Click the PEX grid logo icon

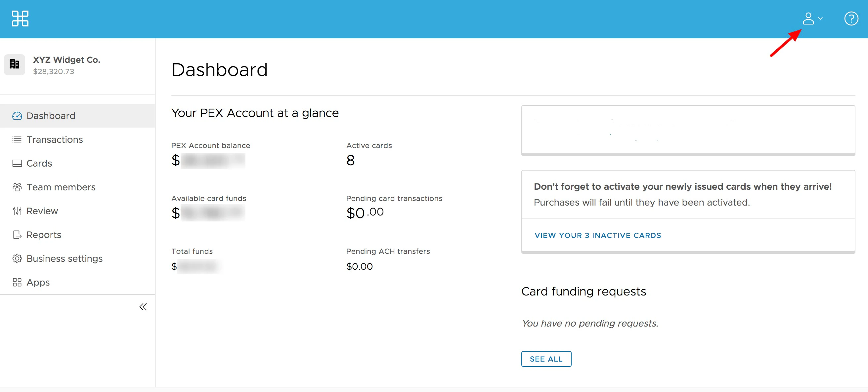[x=20, y=19]
